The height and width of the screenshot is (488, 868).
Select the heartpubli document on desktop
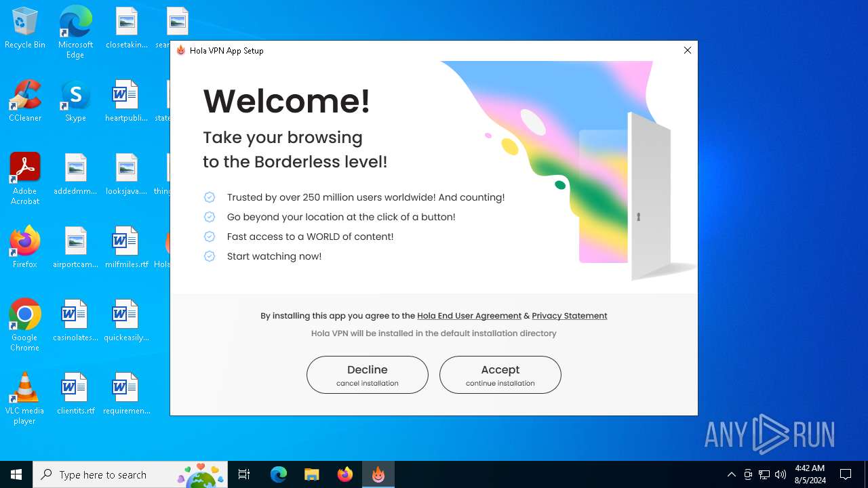point(127,101)
